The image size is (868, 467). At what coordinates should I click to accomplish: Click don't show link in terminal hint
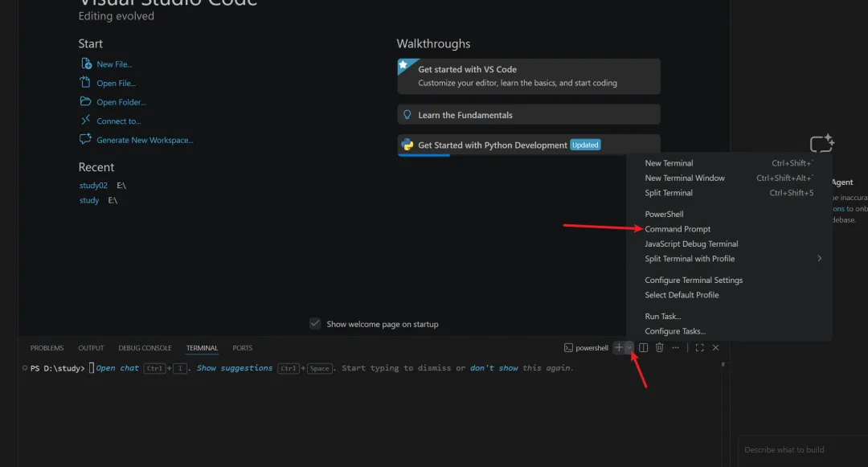[x=493, y=368]
